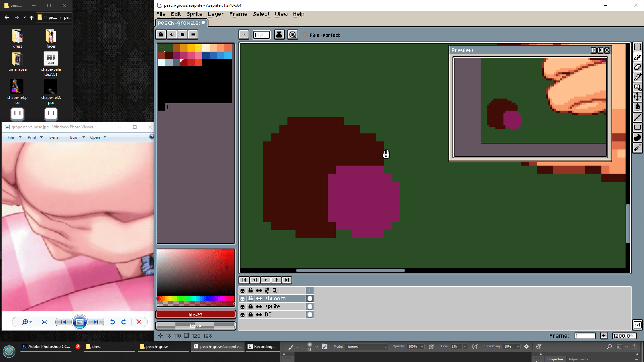This screenshot has width=644, height=362.
Task: Open the Mode dropdown set to Normal
Action: coord(367,347)
